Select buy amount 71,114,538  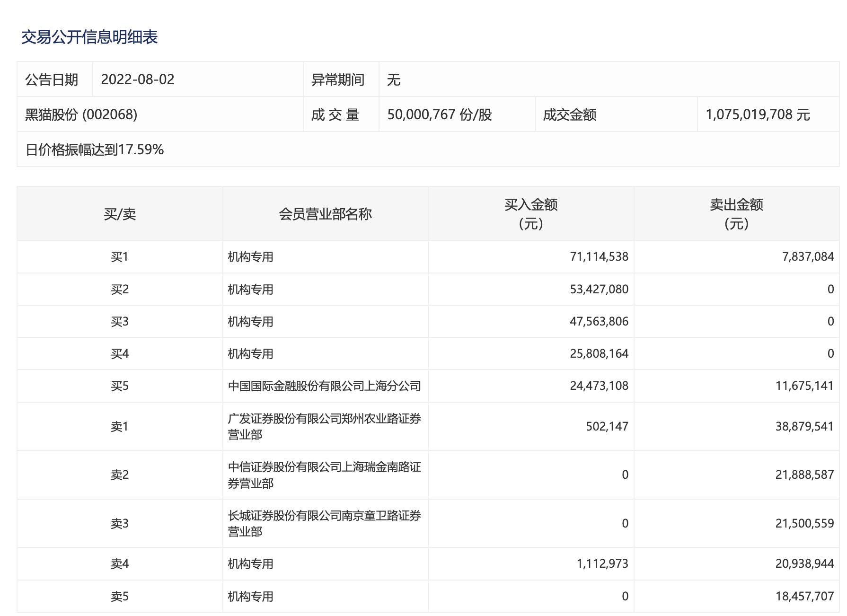click(x=599, y=257)
